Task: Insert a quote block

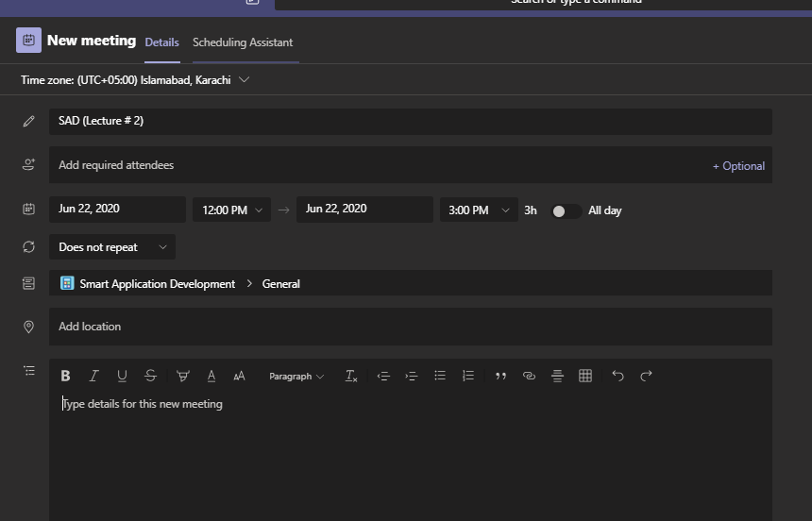Action: pyautogui.click(x=500, y=376)
